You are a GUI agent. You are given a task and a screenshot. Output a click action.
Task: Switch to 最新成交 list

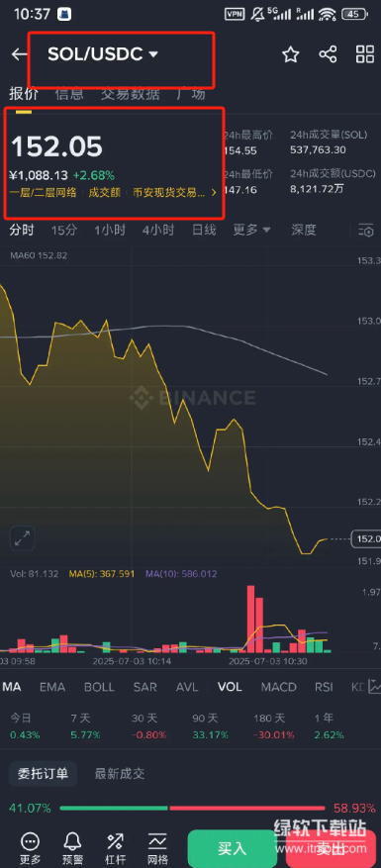[x=120, y=773]
